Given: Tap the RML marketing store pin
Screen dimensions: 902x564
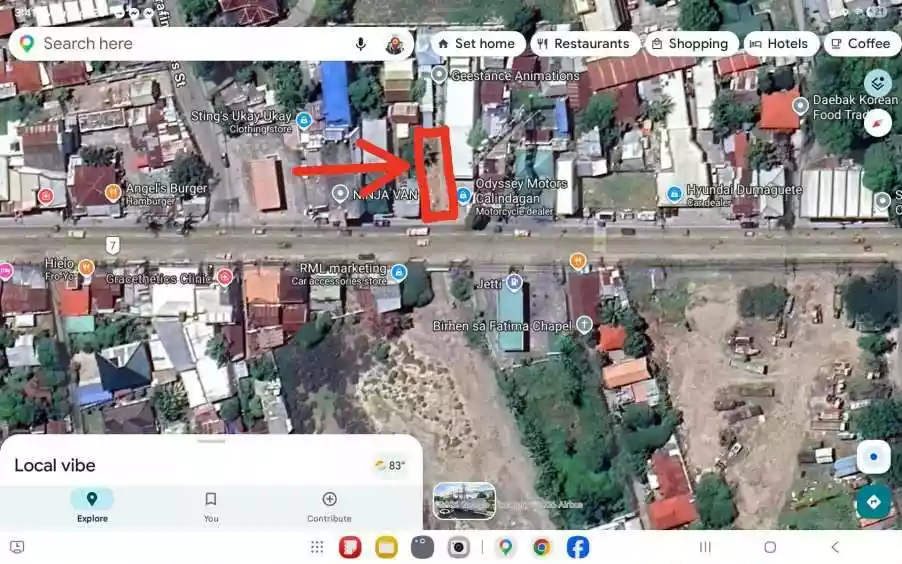Looking at the screenshot, I should coord(398,272).
